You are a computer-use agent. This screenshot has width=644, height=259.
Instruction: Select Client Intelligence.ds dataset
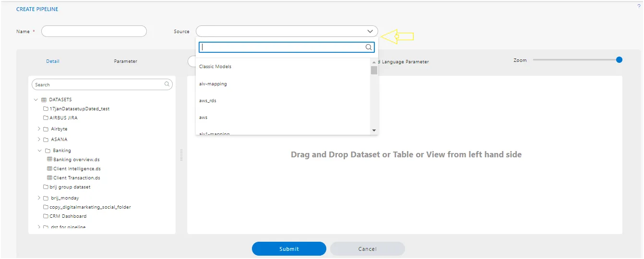coord(77,169)
